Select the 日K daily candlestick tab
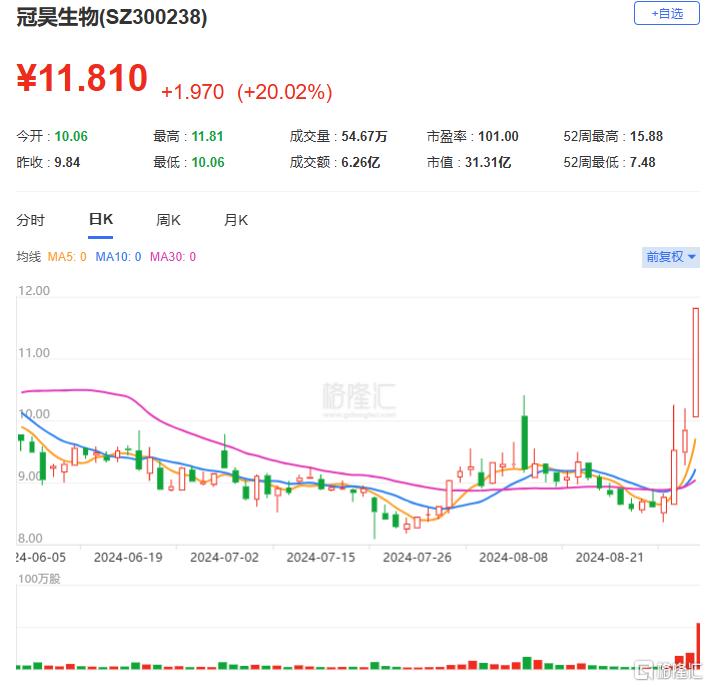Image resolution: width=709 pixels, height=687 pixels. [x=100, y=219]
